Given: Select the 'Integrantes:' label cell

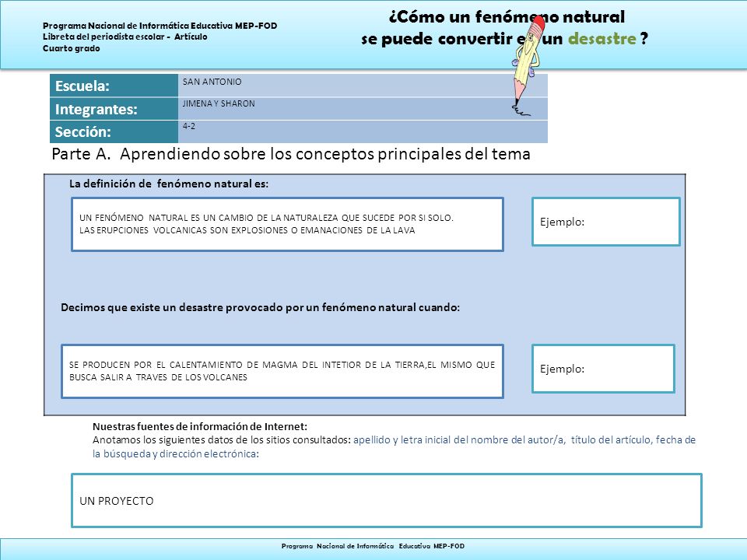Looking at the screenshot, I should pyautogui.click(x=114, y=109).
